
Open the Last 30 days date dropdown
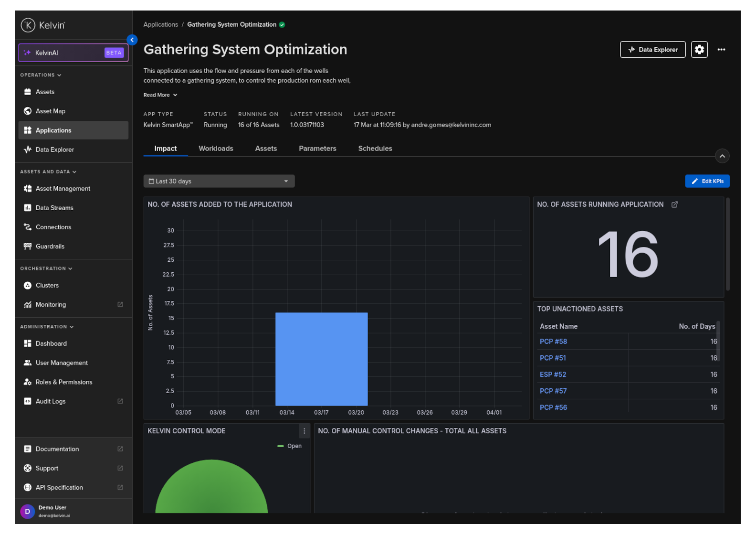tap(219, 182)
